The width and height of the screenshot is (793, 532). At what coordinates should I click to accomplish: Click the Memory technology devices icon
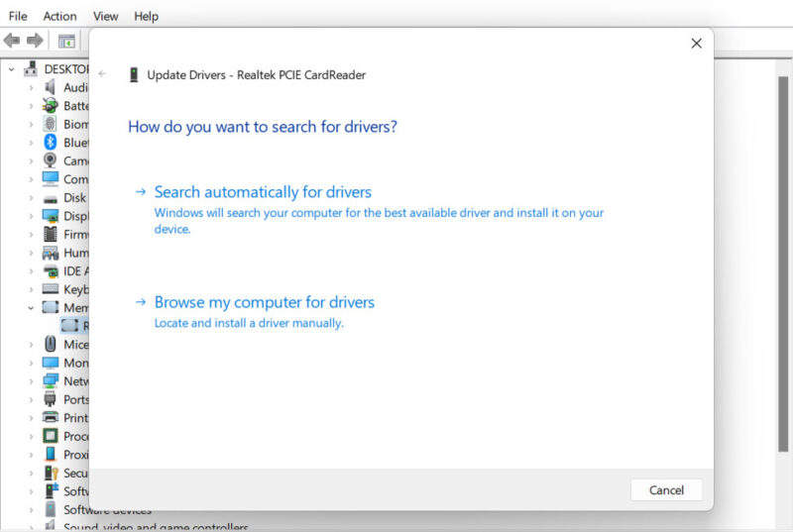click(x=51, y=307)
